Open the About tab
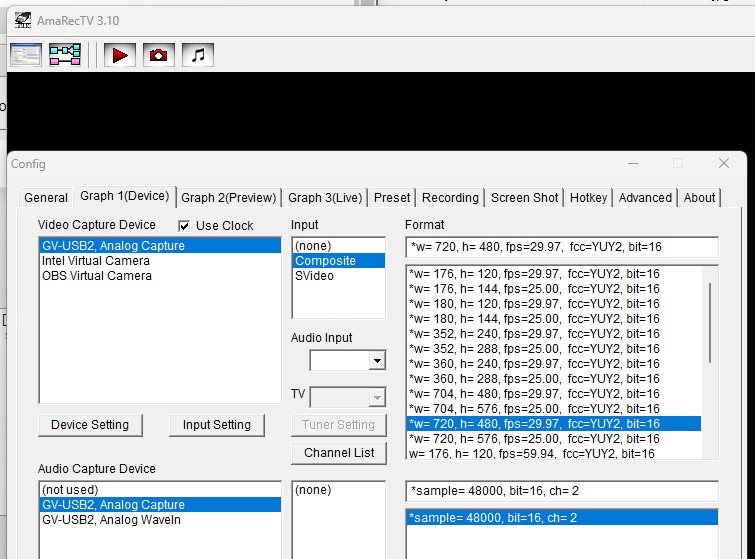The width and height of the screenshot is (755, 559). coord(700,198)
